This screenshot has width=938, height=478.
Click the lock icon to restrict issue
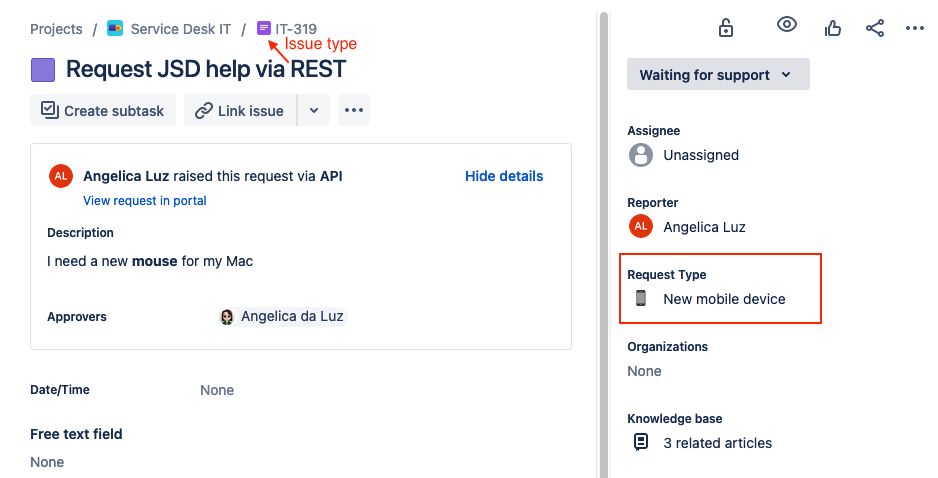726,28
